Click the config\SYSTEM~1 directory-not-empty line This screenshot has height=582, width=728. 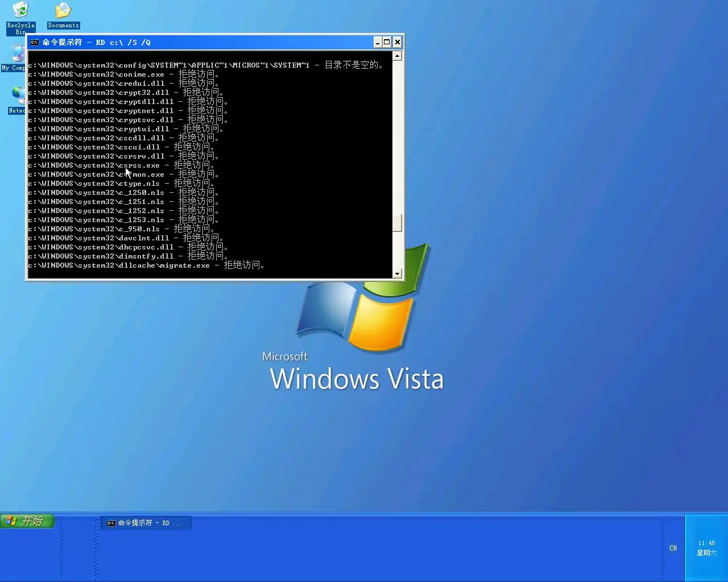click(205, 65)
